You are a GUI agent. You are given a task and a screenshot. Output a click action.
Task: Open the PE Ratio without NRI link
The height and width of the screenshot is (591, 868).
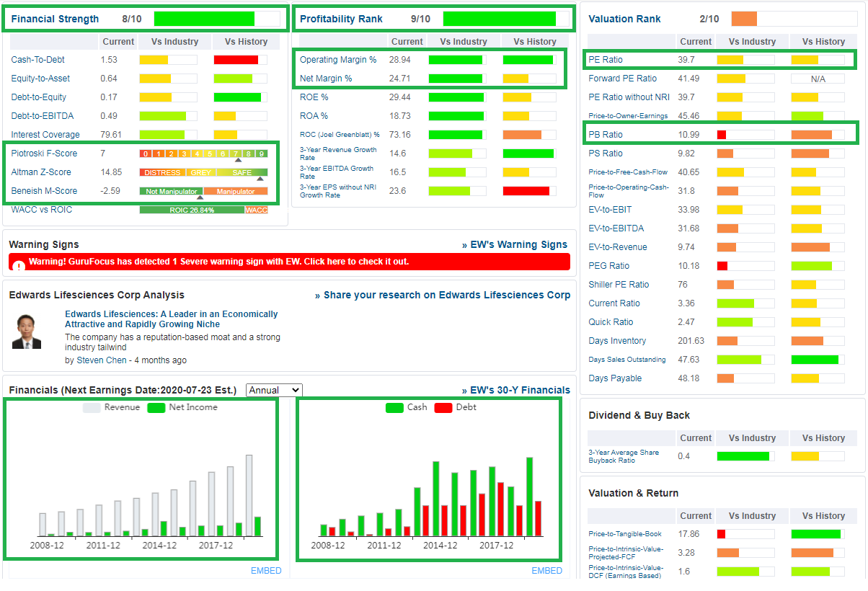click(629, 97)
